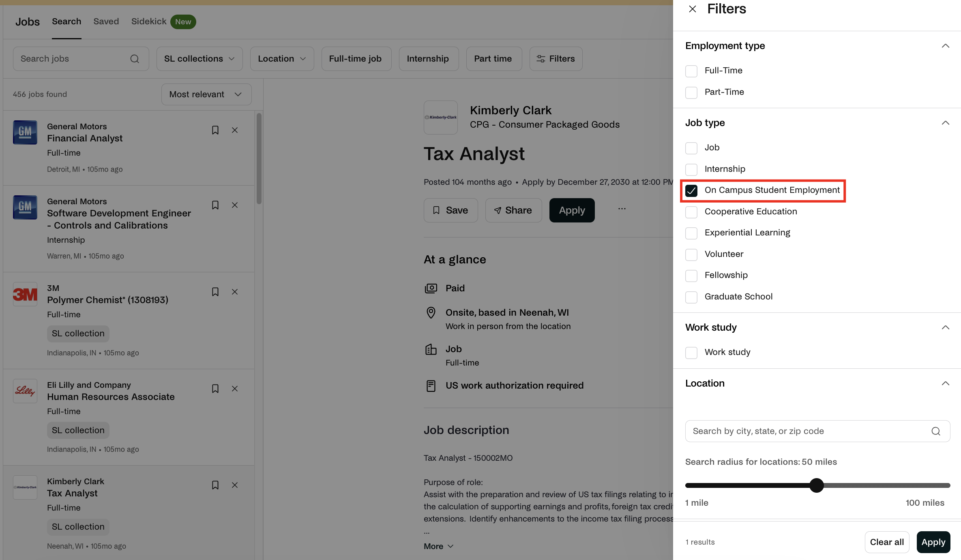Check the Experiential Learning box
This screenshot has height=560, width=961.
691,233
